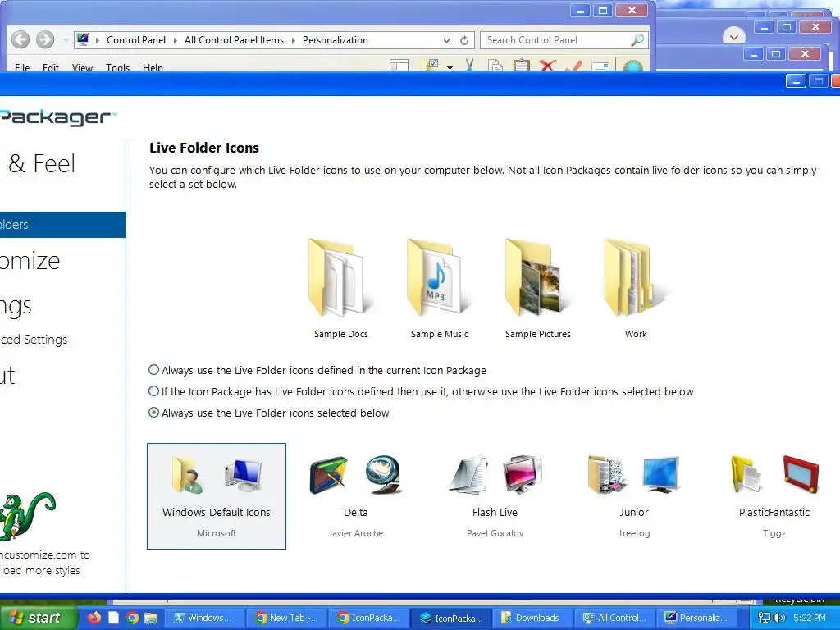Open the View menu

(x=83, y=67)
